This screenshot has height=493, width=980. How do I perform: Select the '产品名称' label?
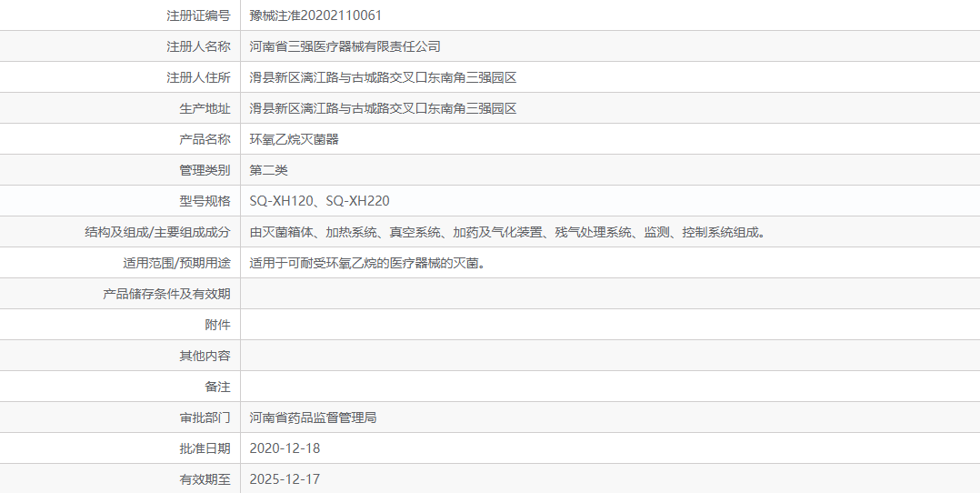pyautogui.click(x=205, y=139)
